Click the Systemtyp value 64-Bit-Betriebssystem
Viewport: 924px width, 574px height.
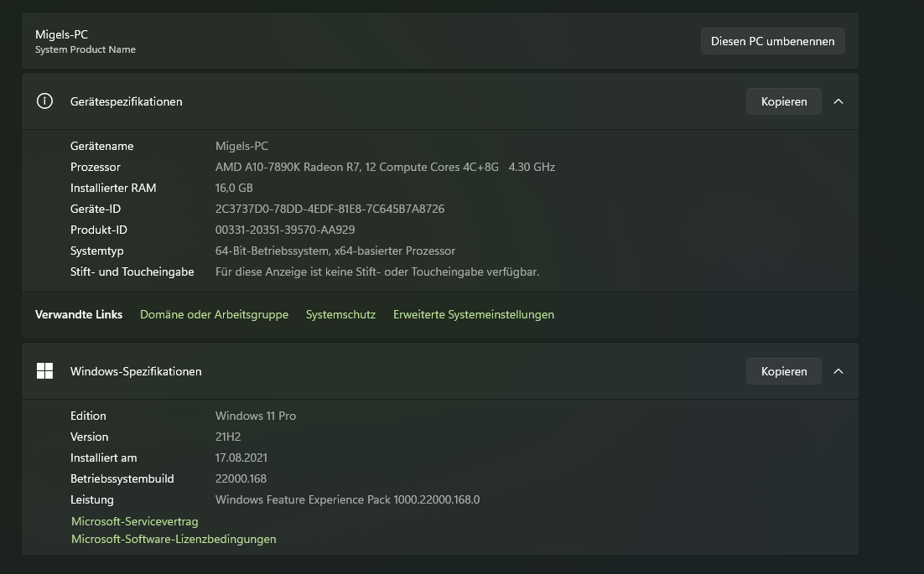click(335, 251)
